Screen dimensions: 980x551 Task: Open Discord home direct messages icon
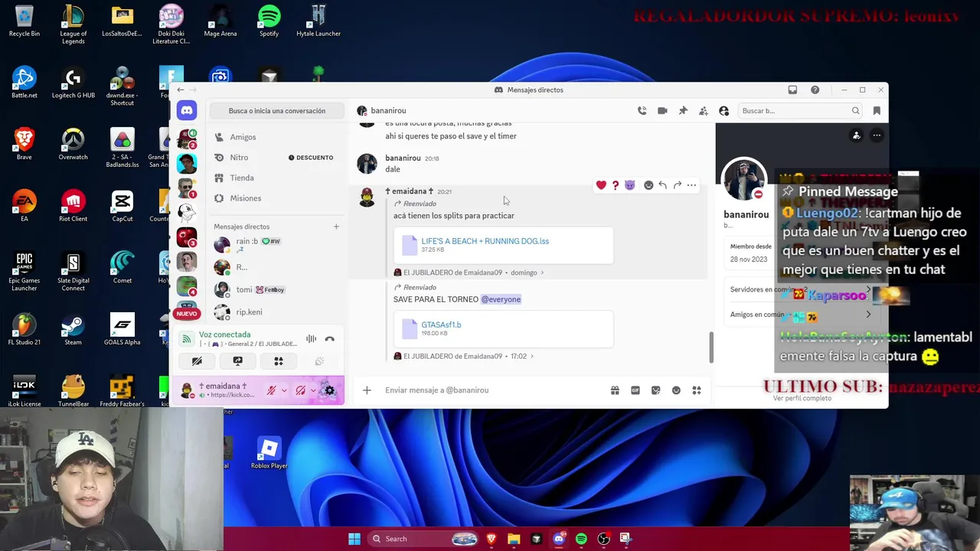[x=187, y=111]
